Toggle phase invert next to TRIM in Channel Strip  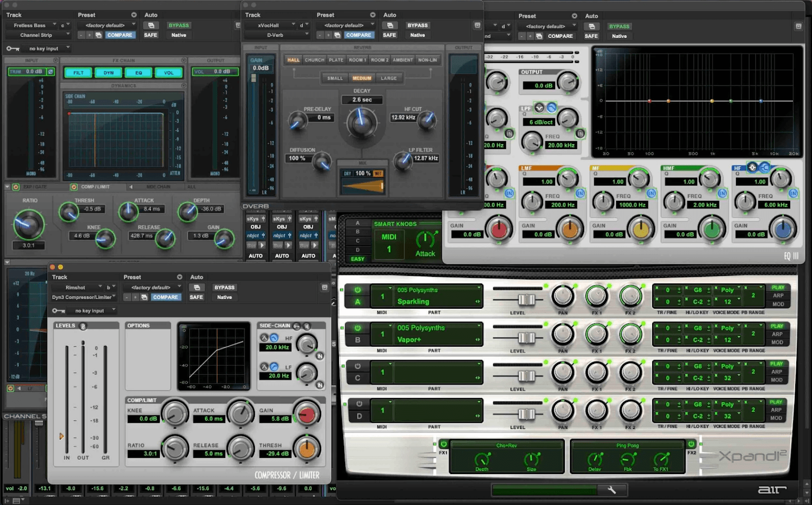50,72
